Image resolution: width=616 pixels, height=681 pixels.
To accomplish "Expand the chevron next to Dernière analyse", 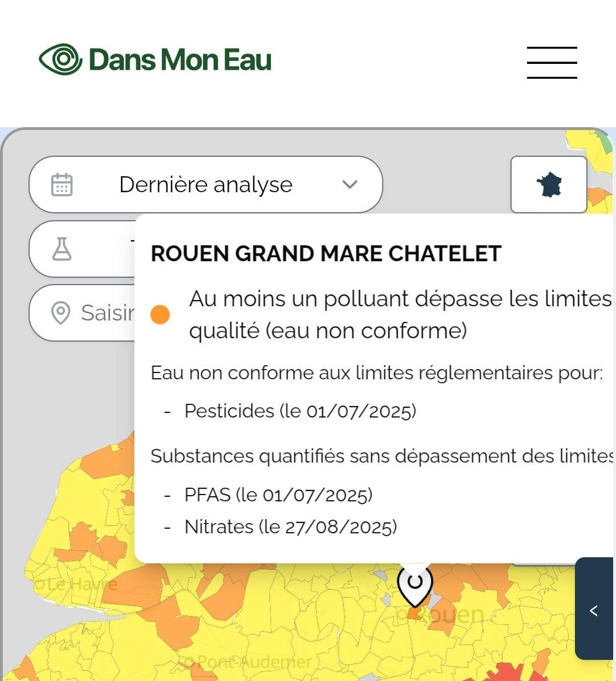I will click(350, 185).
